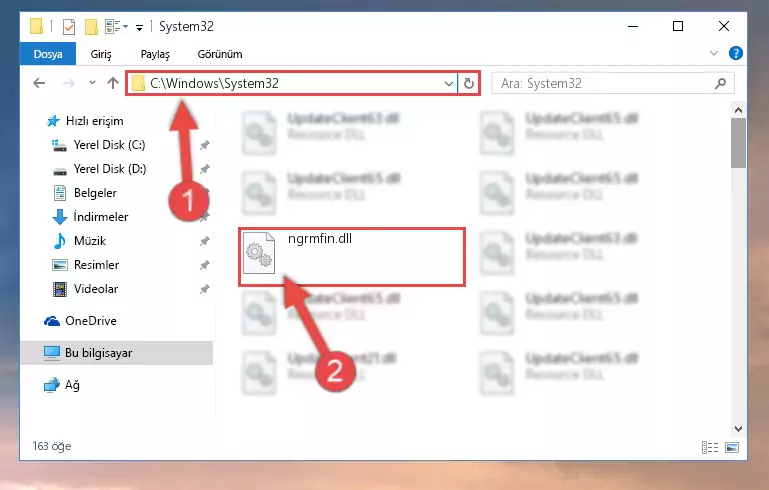Refresh the System32 folder view
Image resolution: width=769 pixels, height=490 pixels.
[x=469, y=83]
